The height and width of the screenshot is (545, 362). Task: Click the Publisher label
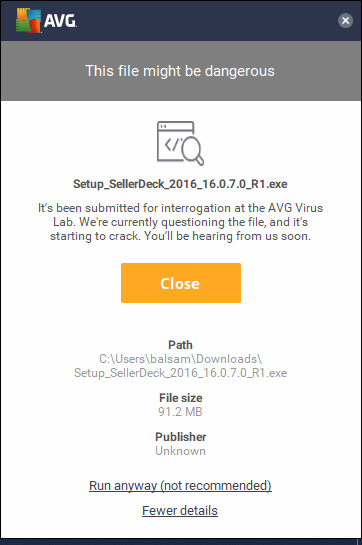pos(180,437)
